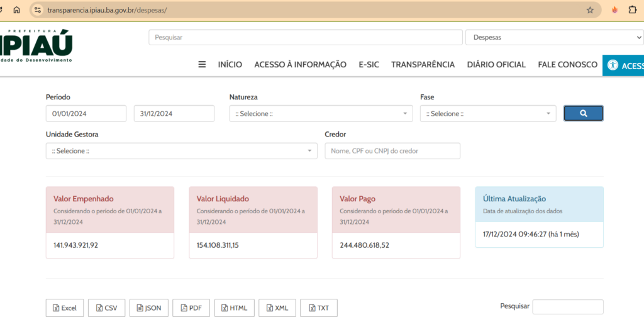Open the Despesas category dropdown
This screenshot has width=644, height=317.
click(x=554, y=37)
